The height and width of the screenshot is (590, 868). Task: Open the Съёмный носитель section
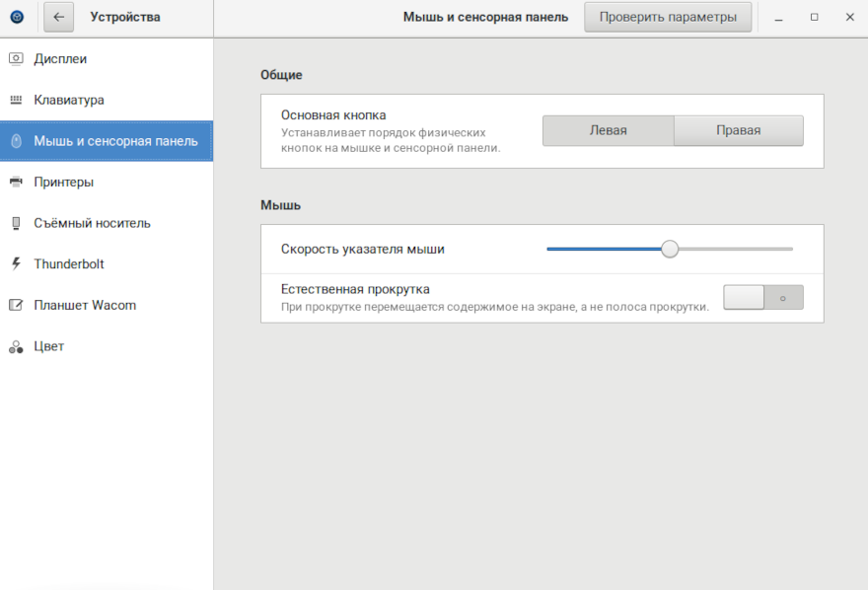[92, 223]
